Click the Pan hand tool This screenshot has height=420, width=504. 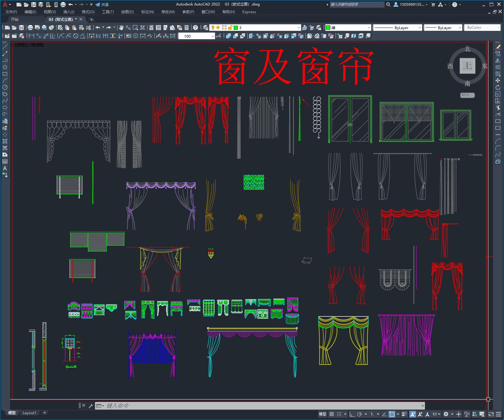pyautogui.click(x=121, y=28)
